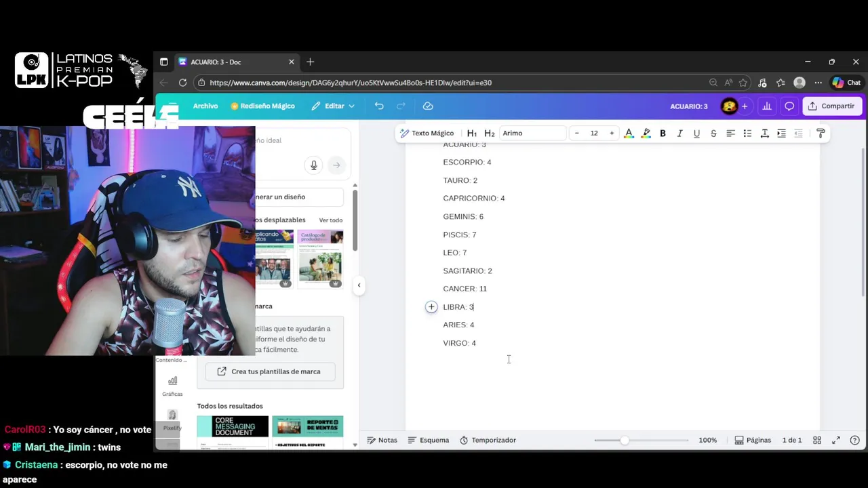Adjust the zoom slider
The width and height of the screenshot is (868, 488).
tap(624, 440)
